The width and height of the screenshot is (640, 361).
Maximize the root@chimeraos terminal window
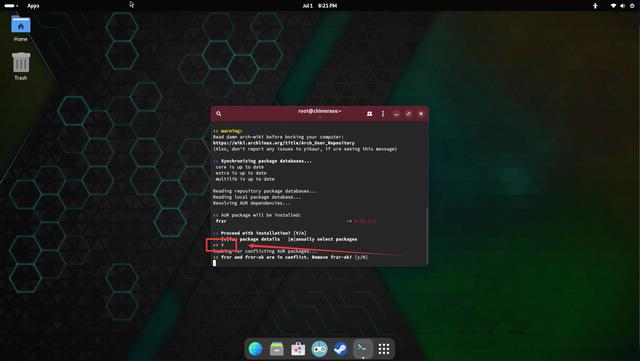(409, 114)
